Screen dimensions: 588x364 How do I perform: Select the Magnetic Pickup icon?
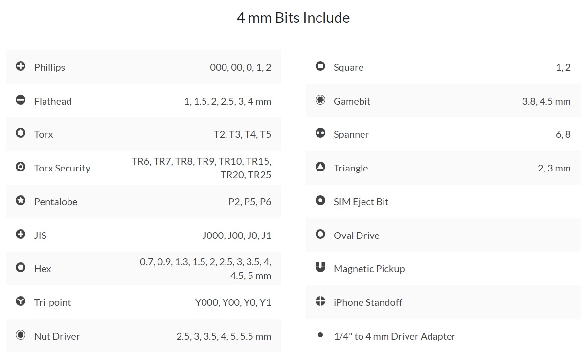(x=320, y=268)
